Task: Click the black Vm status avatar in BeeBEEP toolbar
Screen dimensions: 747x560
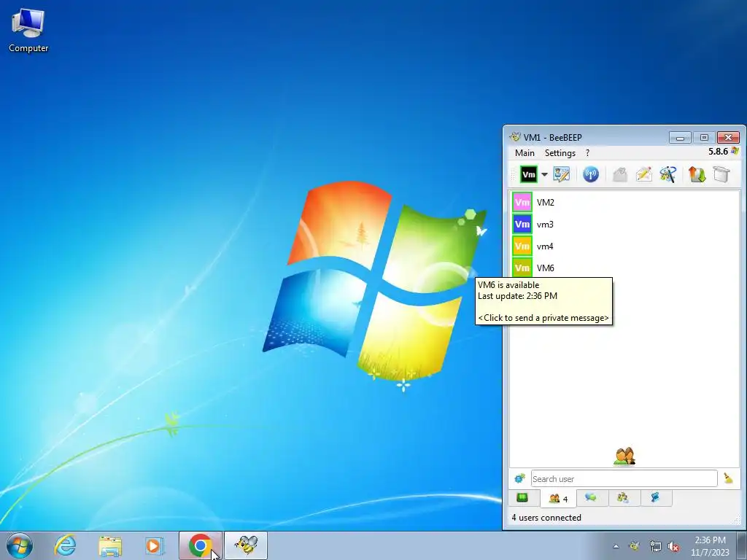Action: tap(528, 174)
